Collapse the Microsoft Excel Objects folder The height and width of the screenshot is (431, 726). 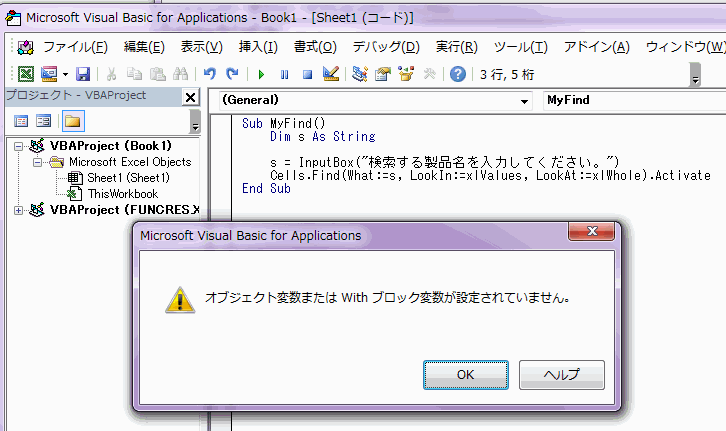point(37,162)
